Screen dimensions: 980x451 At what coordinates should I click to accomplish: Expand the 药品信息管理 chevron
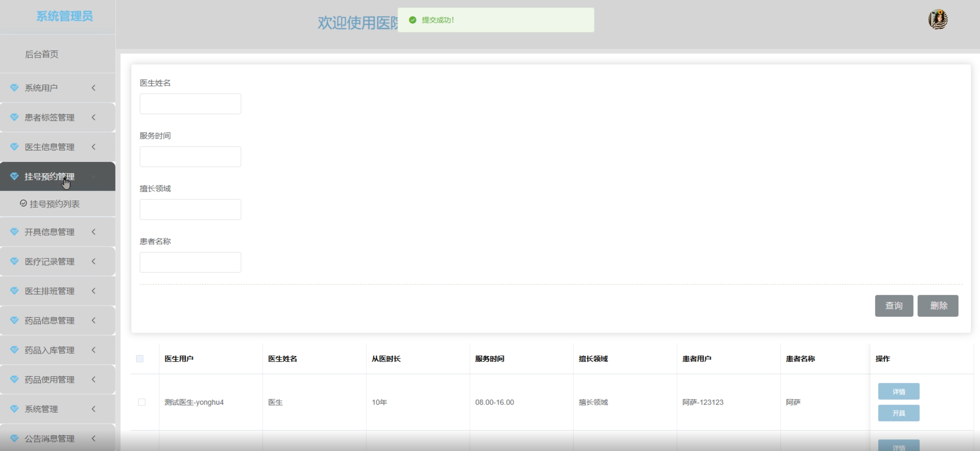(94, 320)
